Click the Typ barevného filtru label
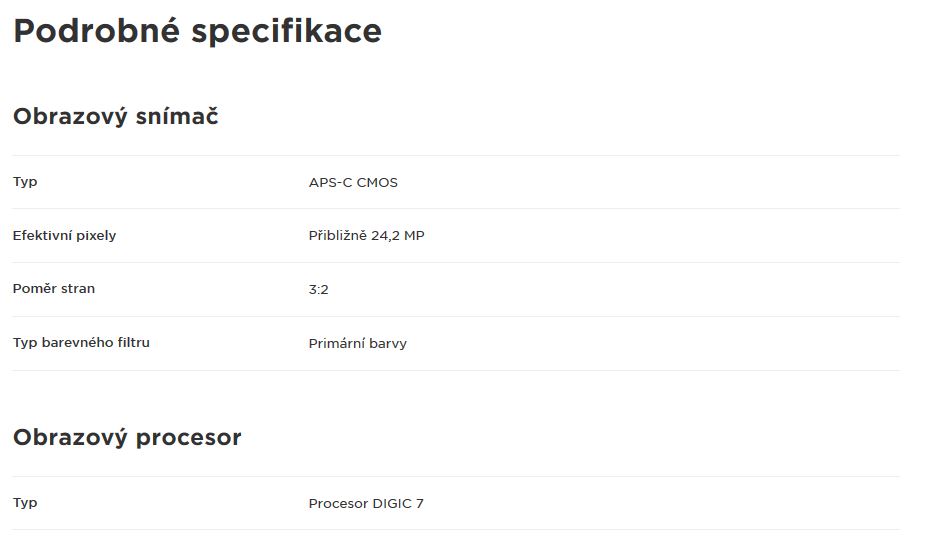937x545 pixels. coord(81,343)
